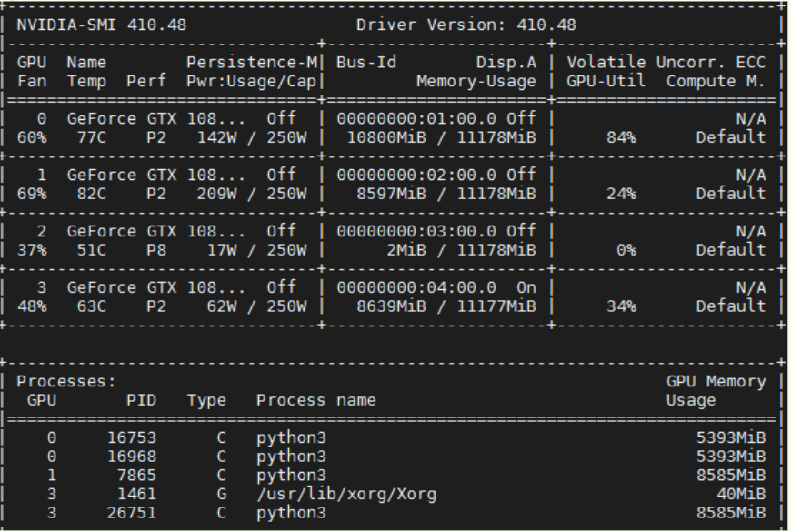Screen dimensions: 791x532
Task: Click the 8639MiB / 11177MiB memory usage
Action: click(x=446, y=306)
